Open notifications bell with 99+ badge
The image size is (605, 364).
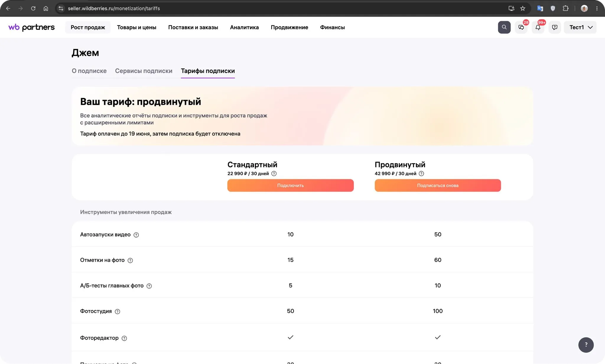pos(538,27)
